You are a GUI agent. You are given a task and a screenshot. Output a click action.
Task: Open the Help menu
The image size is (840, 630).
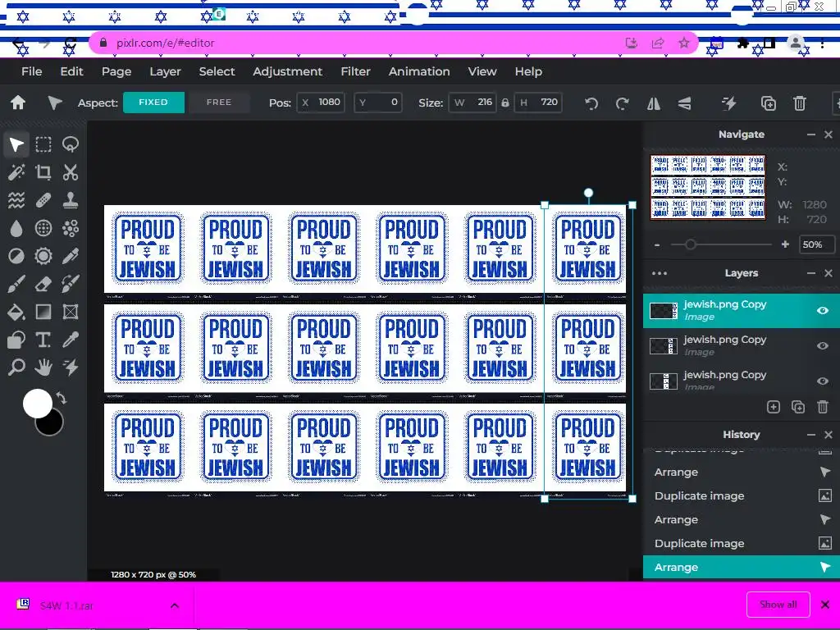point(529,71)
